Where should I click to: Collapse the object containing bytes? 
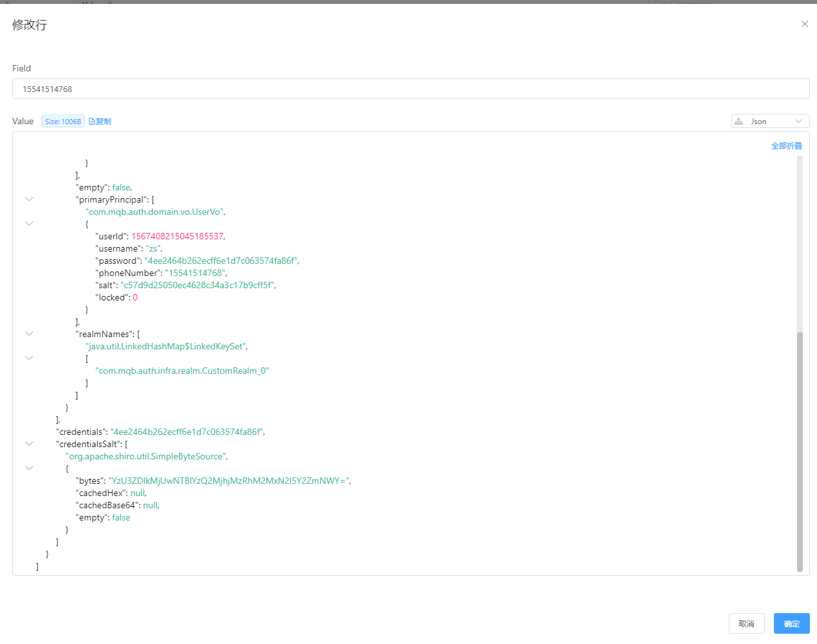(29, 468)
